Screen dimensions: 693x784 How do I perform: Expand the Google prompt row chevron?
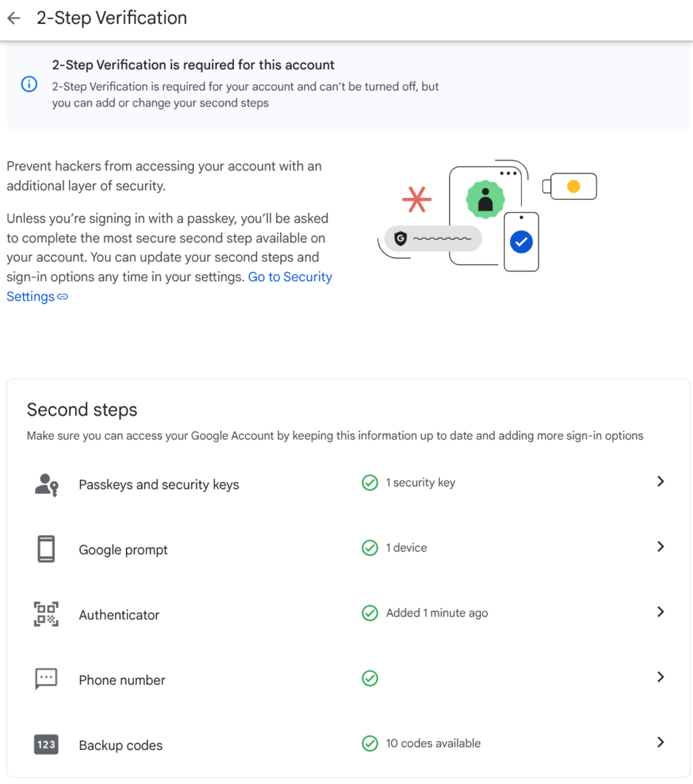tap(660, 547)
